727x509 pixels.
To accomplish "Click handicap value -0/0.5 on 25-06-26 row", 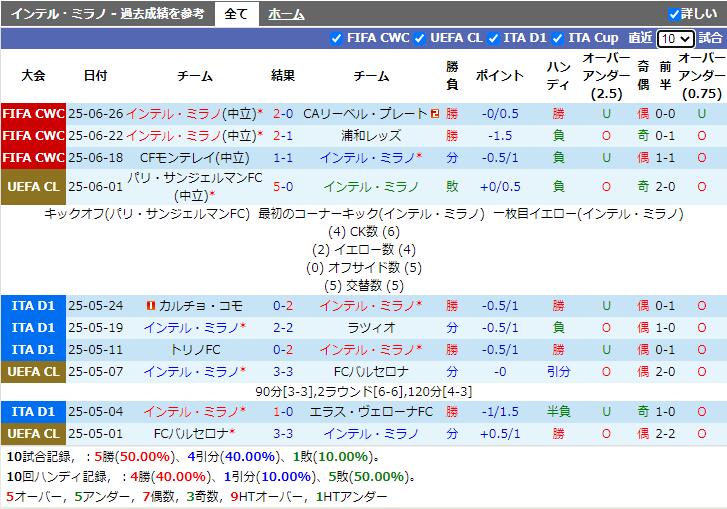I will [500, 114].
